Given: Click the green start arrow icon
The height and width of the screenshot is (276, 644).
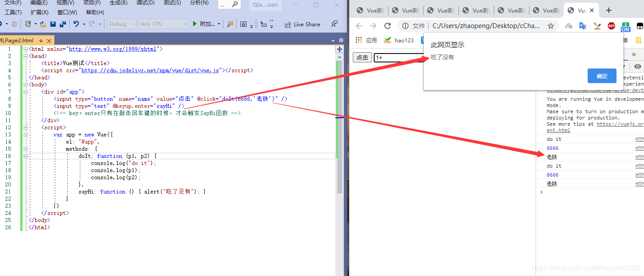Looking at the screenshot, I should coord(195,24).
